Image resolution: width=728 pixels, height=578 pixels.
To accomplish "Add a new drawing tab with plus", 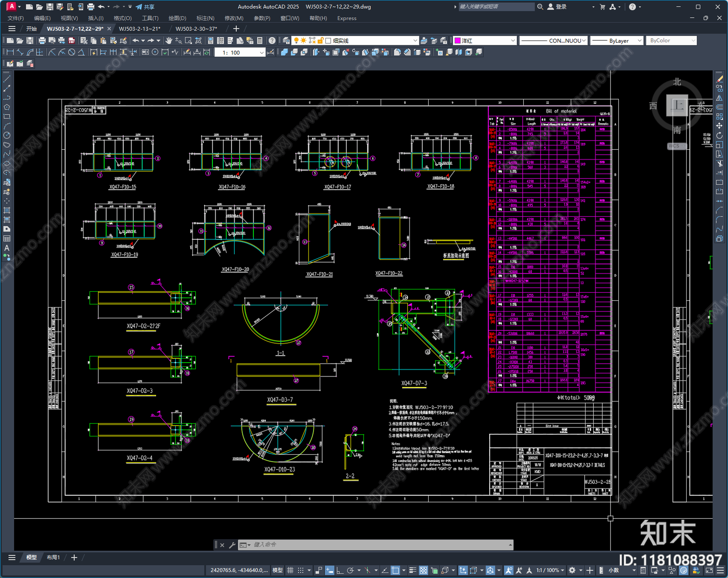I will pos(236,29).
